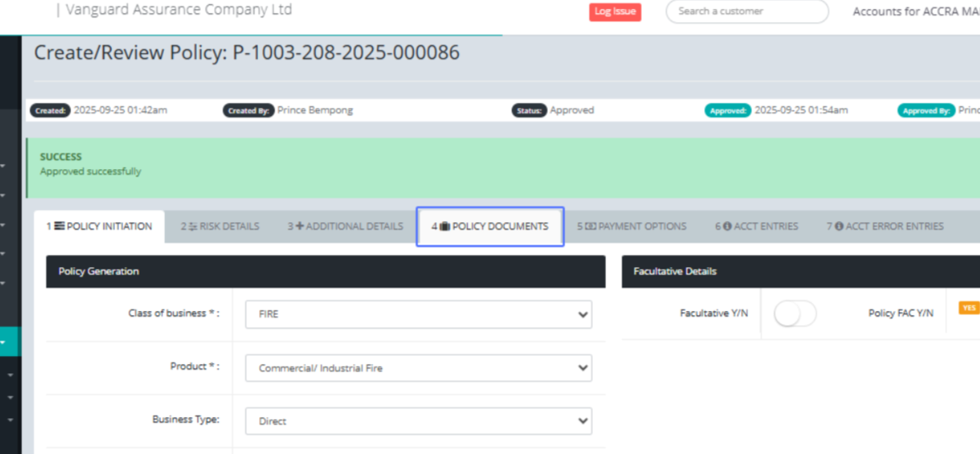The width and height of the screenshot is (980, 454).
Task: Click the info icon on Acct Entries
Action: click(x=727, y=226)
